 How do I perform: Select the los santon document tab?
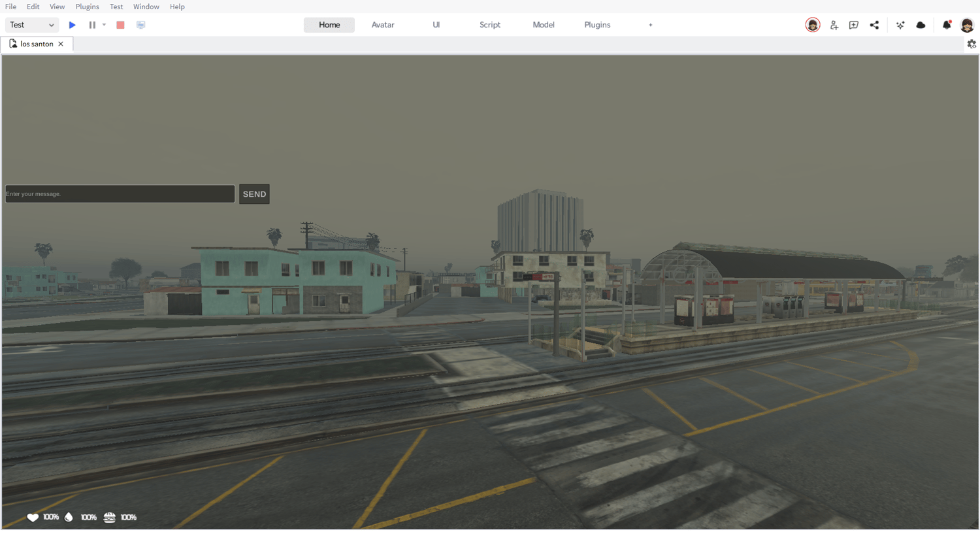[37, 44]
